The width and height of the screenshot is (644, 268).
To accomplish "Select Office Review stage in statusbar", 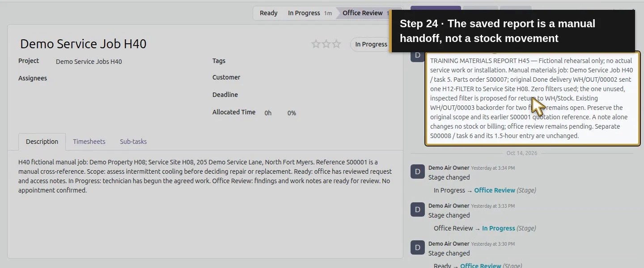I will (x=363, y=13).
